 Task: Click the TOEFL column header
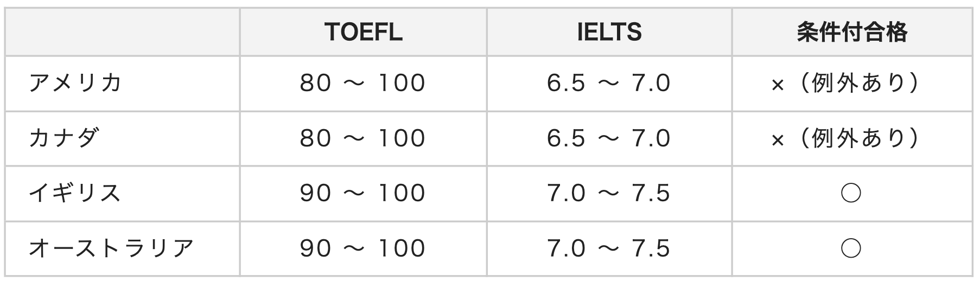coord(363,32)
